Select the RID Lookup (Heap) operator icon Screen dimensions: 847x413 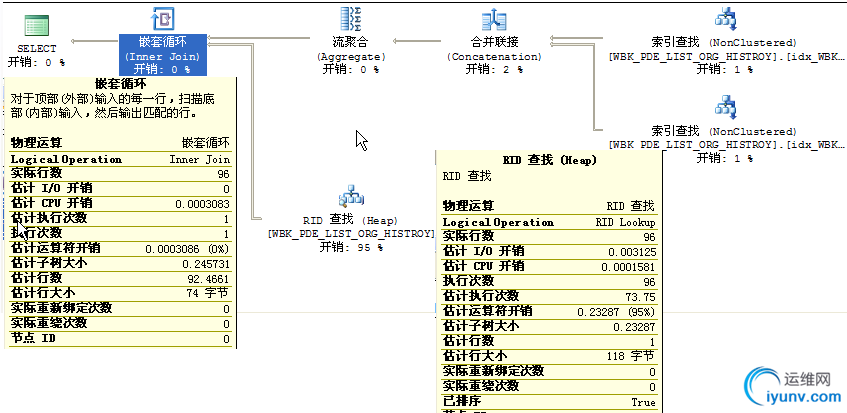pyautogui.click(x=351, y=196)
